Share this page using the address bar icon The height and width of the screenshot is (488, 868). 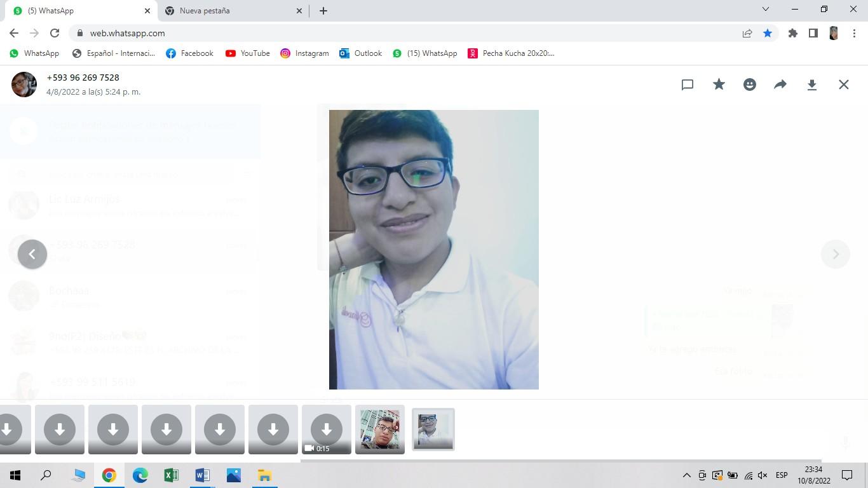point(747,33)
